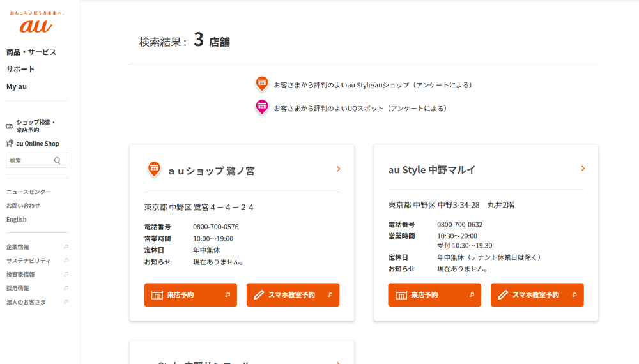The width and height of the screenshot is (639, 364).
Task: Open 企業情報 link
Action: pyautogui.click(x=17, y=247)
